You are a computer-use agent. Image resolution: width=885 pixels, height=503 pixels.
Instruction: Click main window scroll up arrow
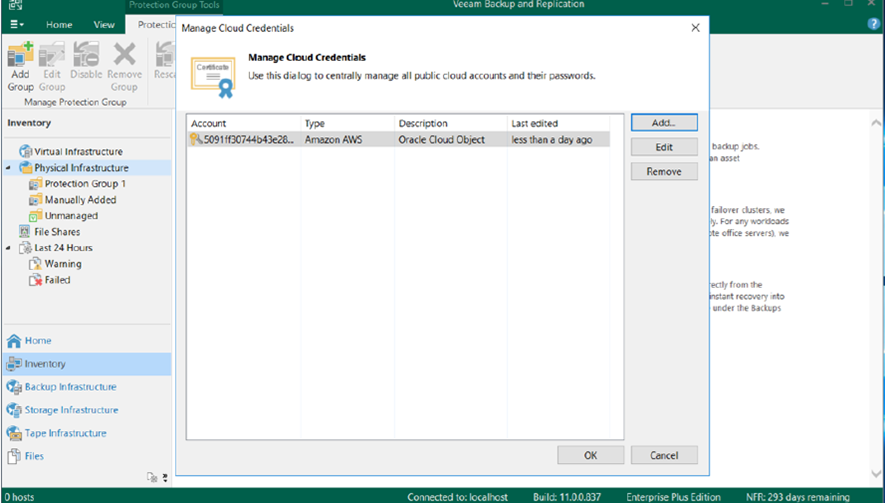[876, 123]
